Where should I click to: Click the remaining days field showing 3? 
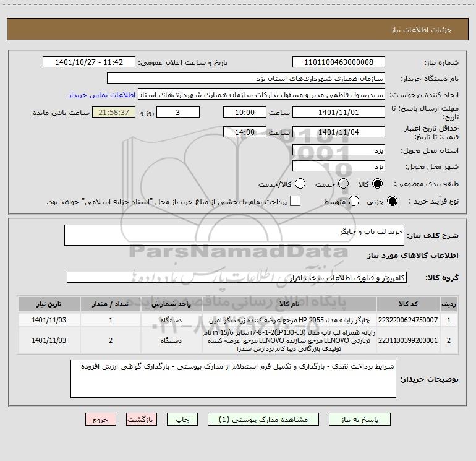coord(178,112)
